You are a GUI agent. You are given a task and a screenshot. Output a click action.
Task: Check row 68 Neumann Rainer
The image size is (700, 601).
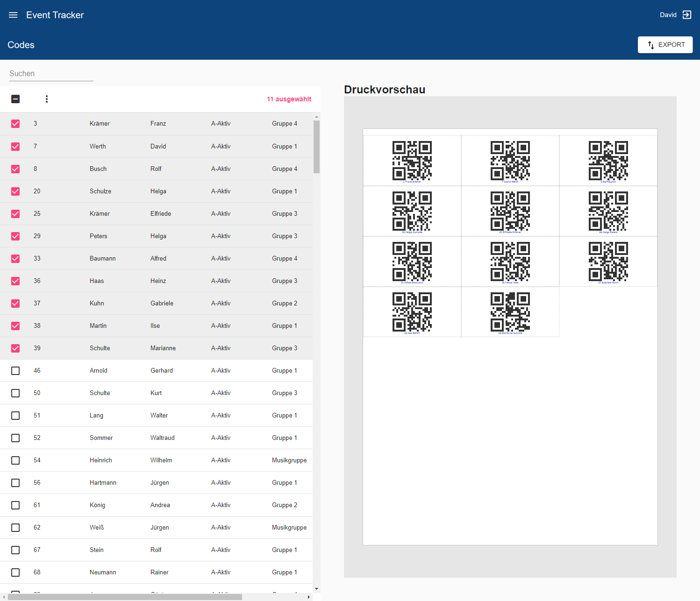click(x=15, y=573)
